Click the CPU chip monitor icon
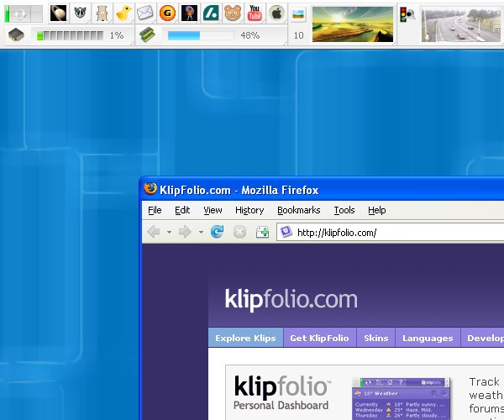This screenshot has width=504, height=420. 16,35
